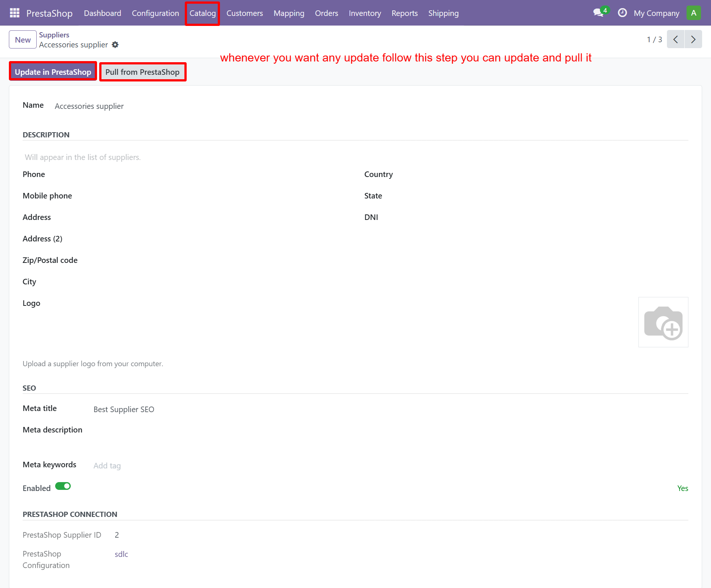Screen dimensions: 711x588
Task: Toggle the Enabled switch off
Action: [63, 486]
